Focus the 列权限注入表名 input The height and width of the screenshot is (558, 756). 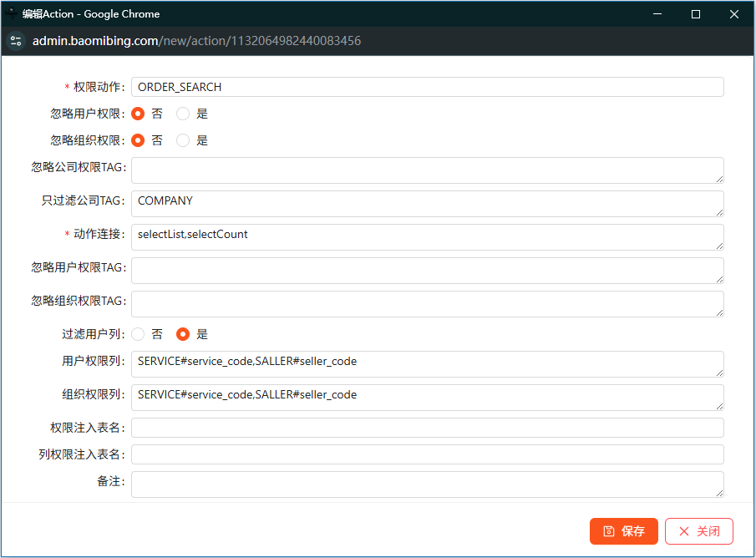point(427,454)
